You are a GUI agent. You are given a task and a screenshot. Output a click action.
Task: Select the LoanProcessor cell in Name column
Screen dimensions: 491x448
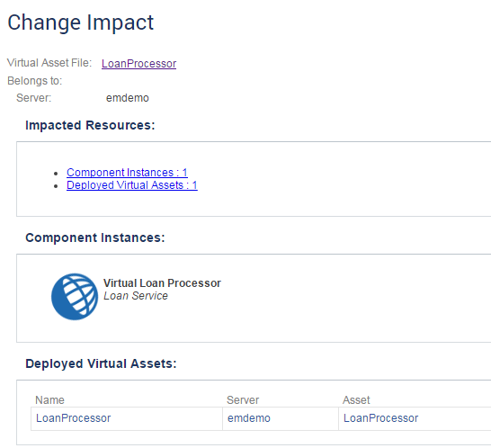(x=127, y=418)
